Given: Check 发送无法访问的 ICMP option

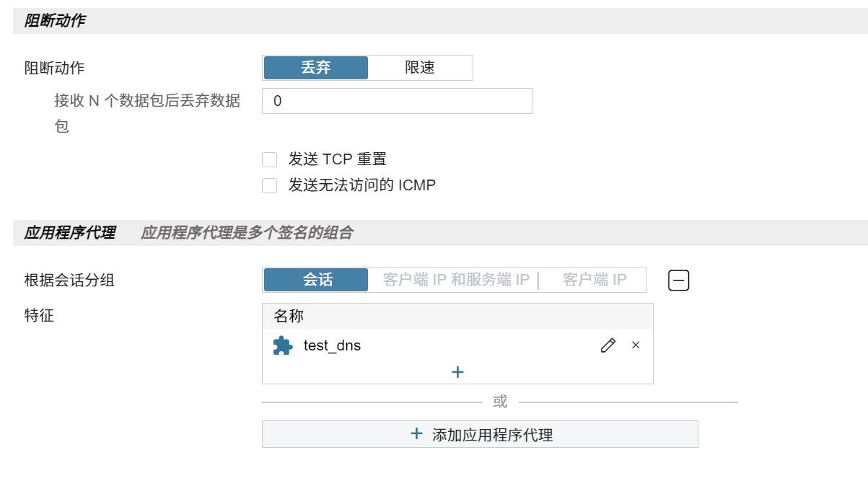Looking at the screenshot, I should 270,182.
